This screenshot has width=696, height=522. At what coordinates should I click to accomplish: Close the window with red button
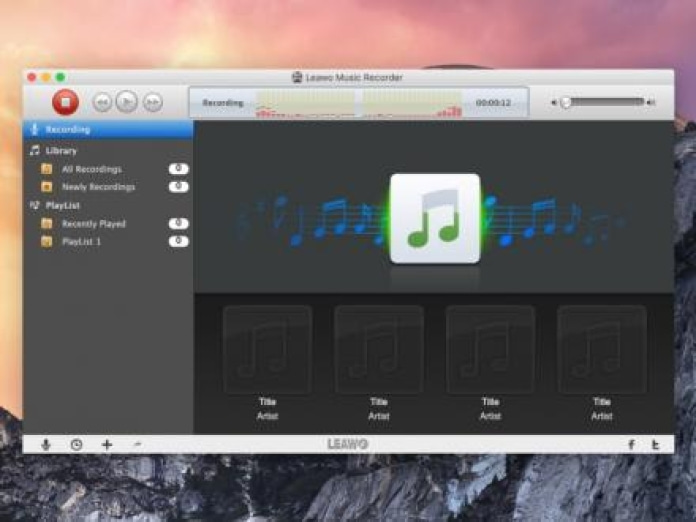32,77
